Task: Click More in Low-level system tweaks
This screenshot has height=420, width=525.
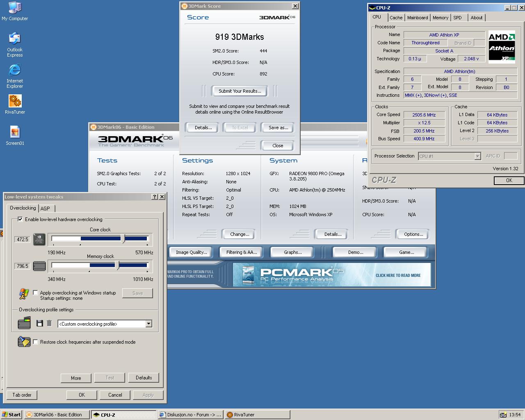Action: point(76,378)
